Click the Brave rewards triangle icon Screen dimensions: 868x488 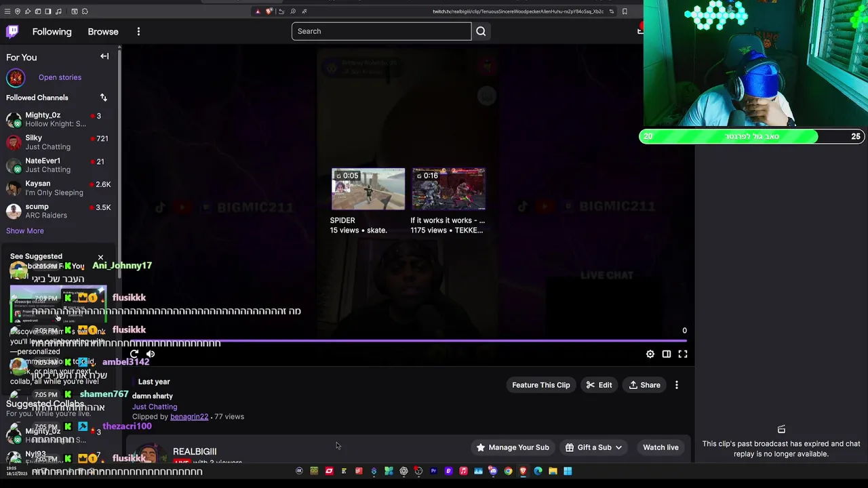258,12
